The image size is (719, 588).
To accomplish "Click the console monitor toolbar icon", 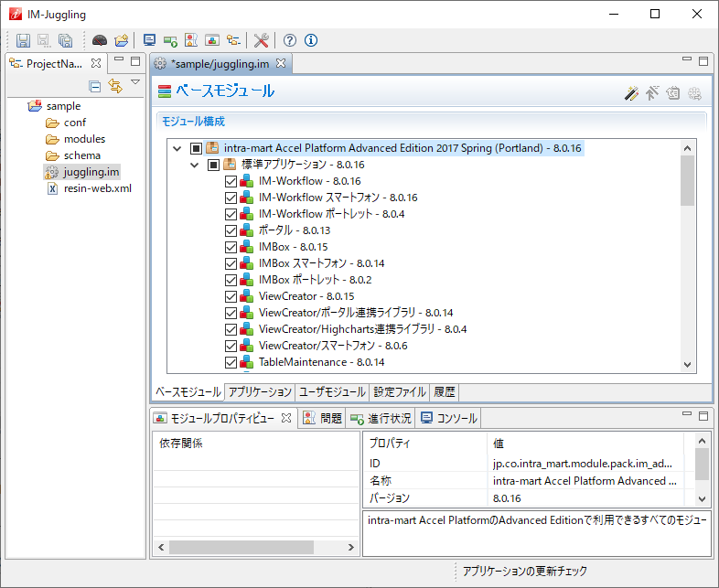I will click(149, 40).
